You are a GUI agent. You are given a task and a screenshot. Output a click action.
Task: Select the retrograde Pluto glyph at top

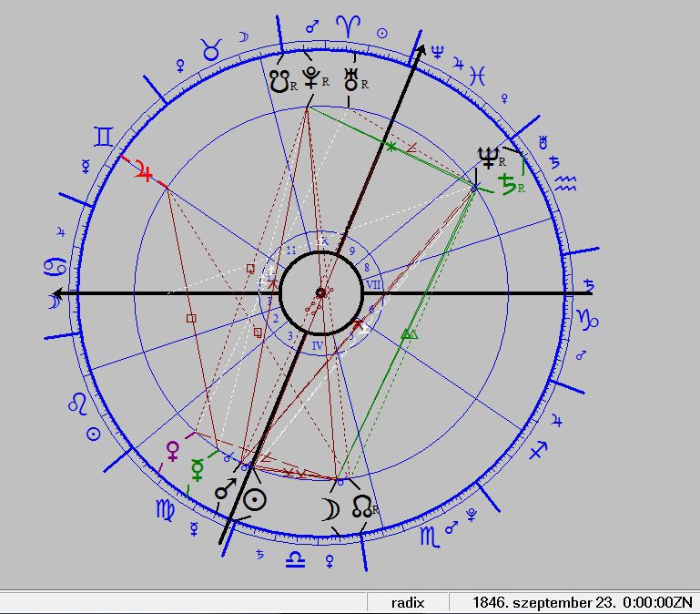(x=314, y=78)
